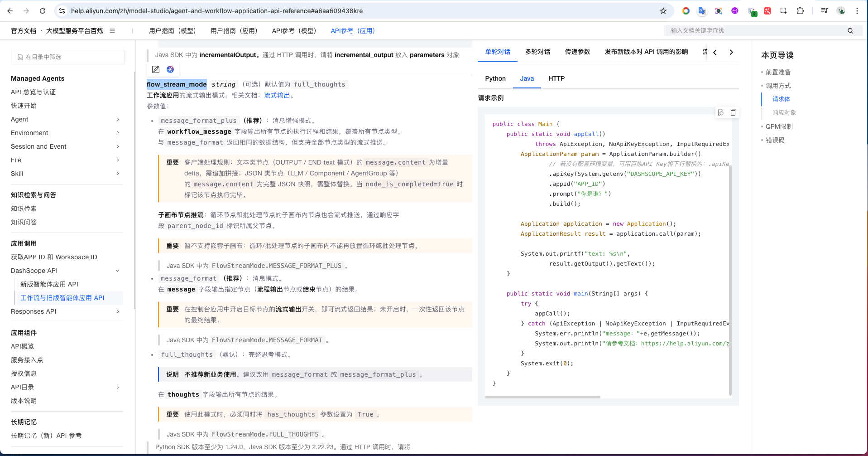Jump to 前置准备 in page guide

coord(778,72)
